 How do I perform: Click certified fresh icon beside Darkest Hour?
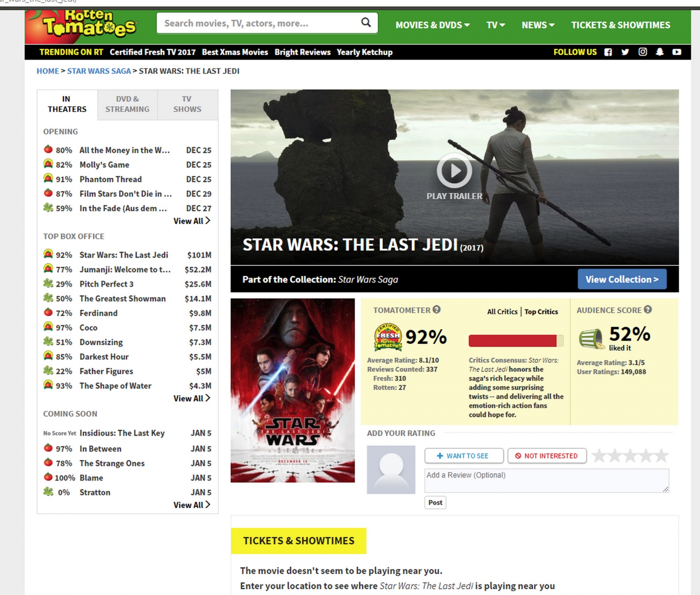point(48,356)
